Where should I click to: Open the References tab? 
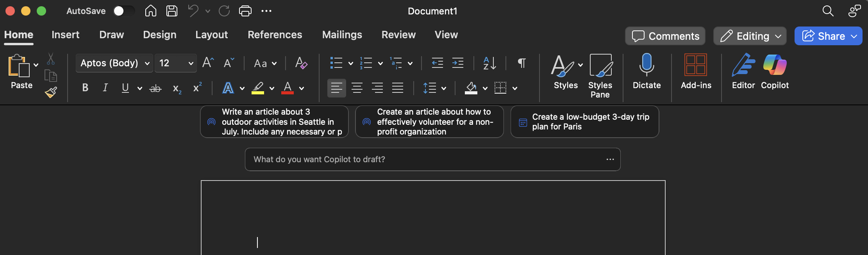pos(275,35)
